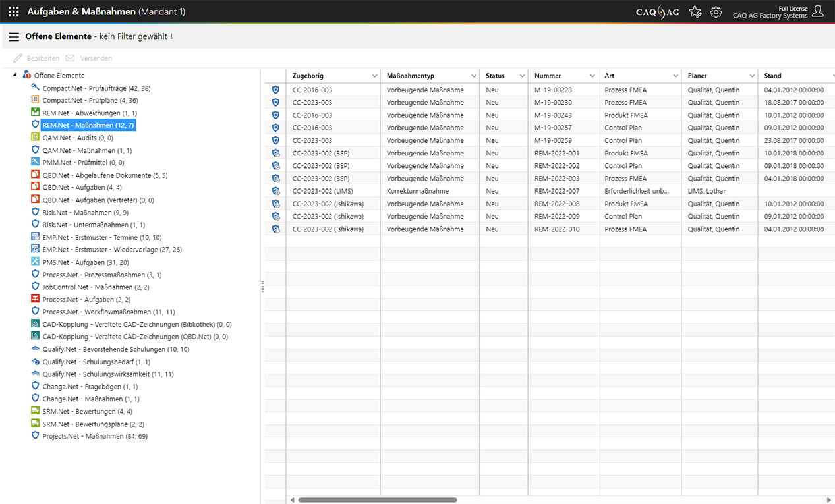Screen dimensions: 835x504
Task: Click shield icon for row REM-2022-007
Action: point(275,191)
